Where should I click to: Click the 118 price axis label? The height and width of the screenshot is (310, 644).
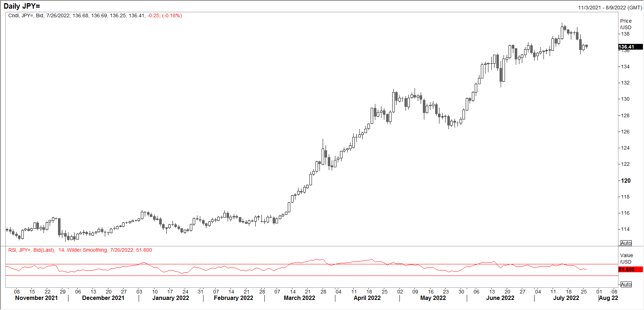(625, 197)
